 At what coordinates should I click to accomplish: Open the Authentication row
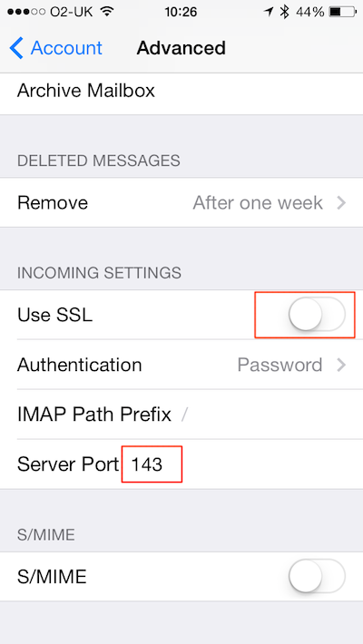pos(181,365)
